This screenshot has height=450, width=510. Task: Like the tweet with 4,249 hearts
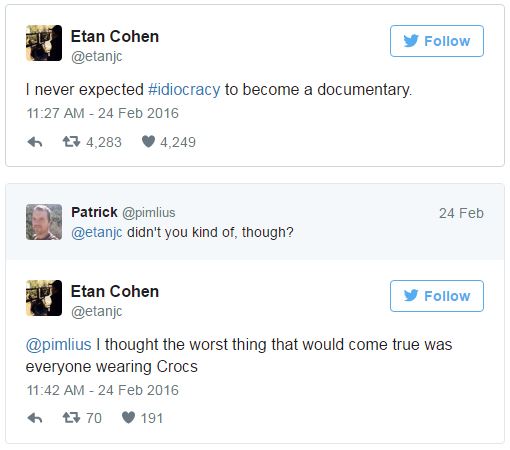(x=148, y=142)
